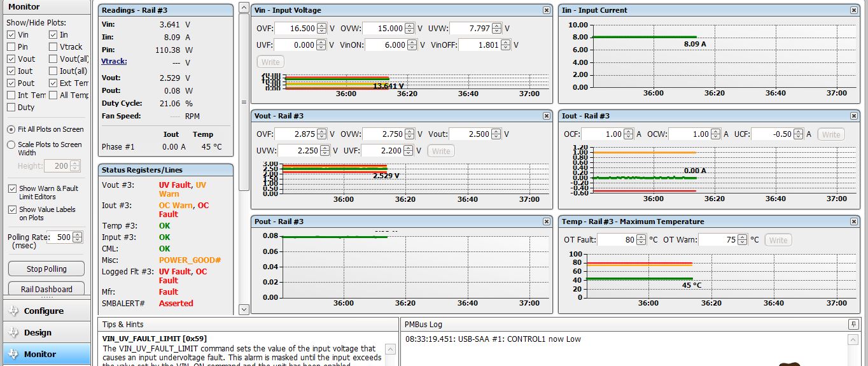Select Scale Plots to Screen Width

[x=11, y=145]
